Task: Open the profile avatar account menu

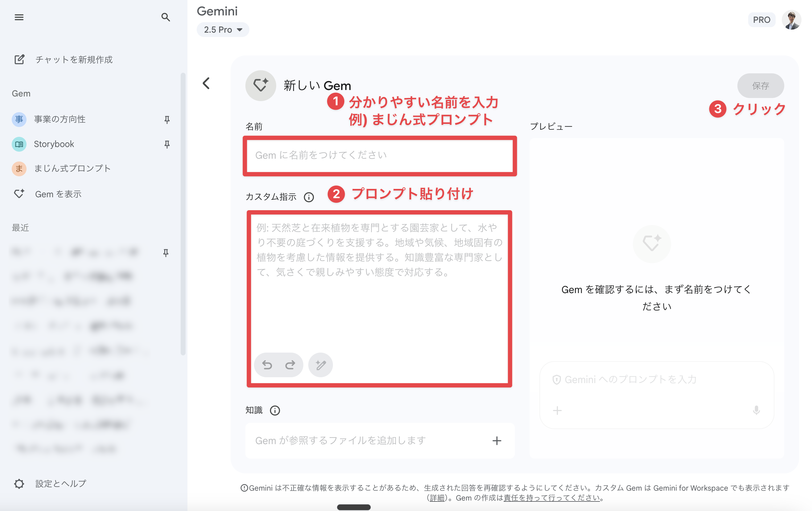Action: coord(791,20)
